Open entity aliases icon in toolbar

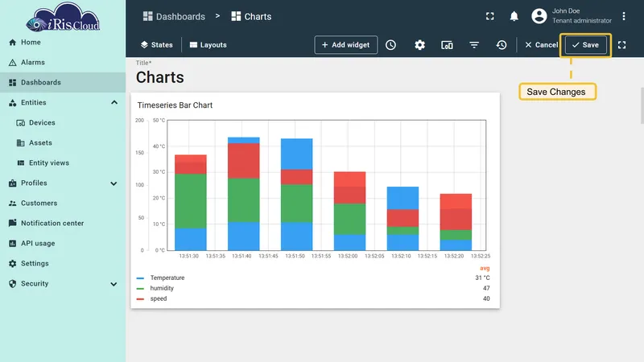click(447, 45)
